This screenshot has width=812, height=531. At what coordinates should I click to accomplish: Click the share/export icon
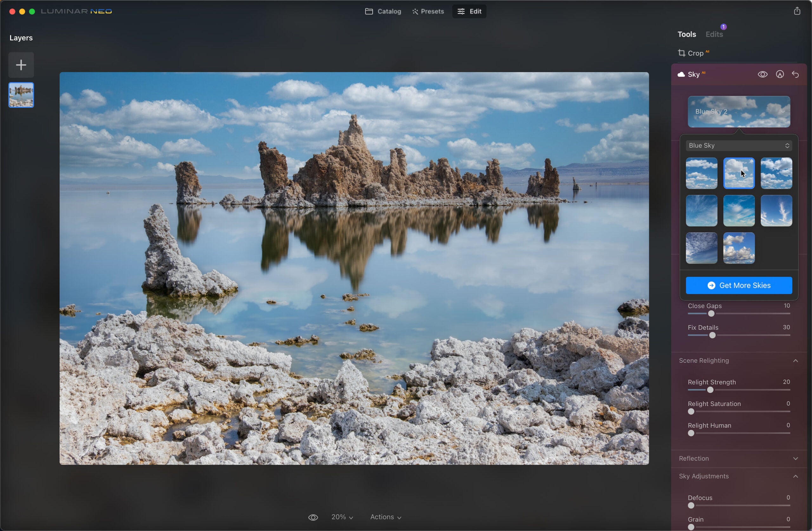click(797, 11)
